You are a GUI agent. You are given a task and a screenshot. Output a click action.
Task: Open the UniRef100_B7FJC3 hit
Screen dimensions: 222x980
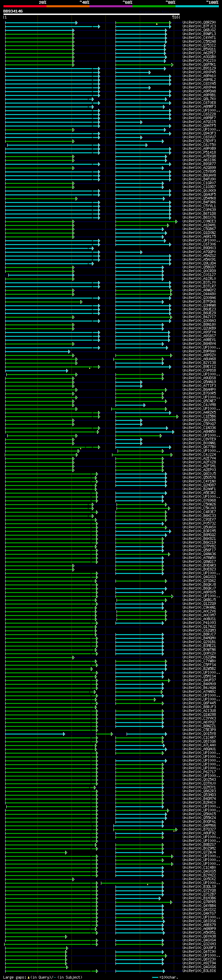click(x=199, y=26)
